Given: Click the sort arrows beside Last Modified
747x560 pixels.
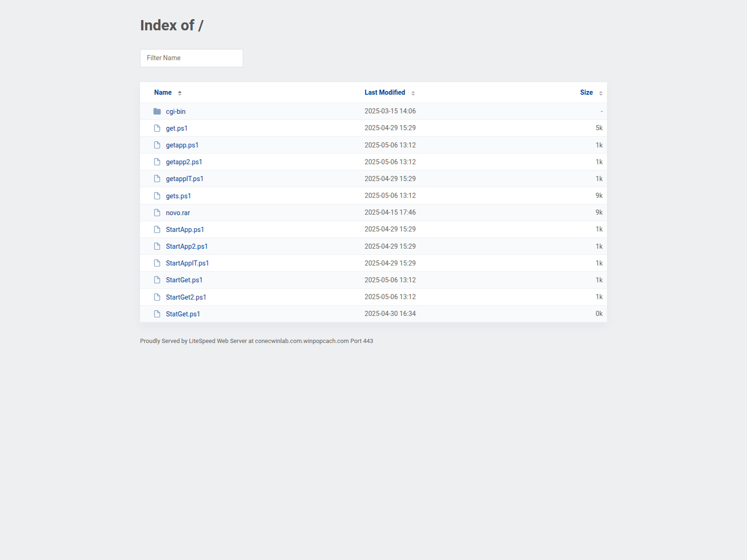Looking at the screenshot, I should pos(413,93).
